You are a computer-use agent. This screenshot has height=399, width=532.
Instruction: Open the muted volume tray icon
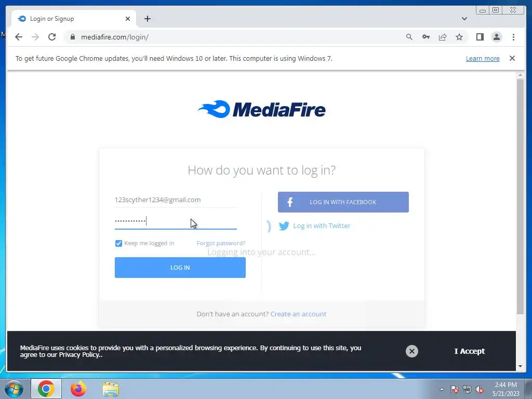tap(480, 389)
